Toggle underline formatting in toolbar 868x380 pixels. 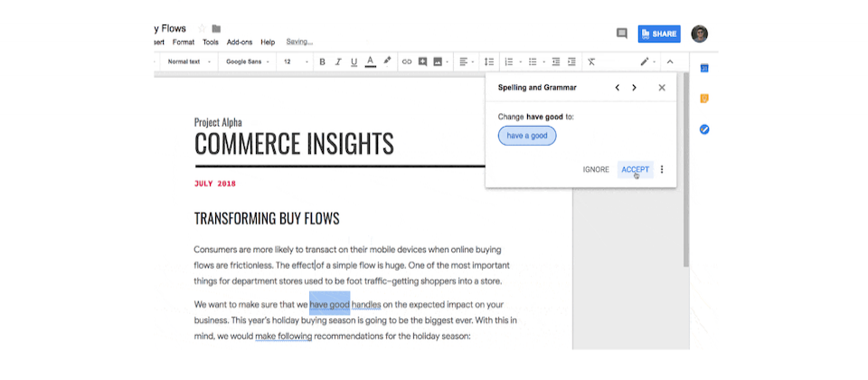click(354, 62)
